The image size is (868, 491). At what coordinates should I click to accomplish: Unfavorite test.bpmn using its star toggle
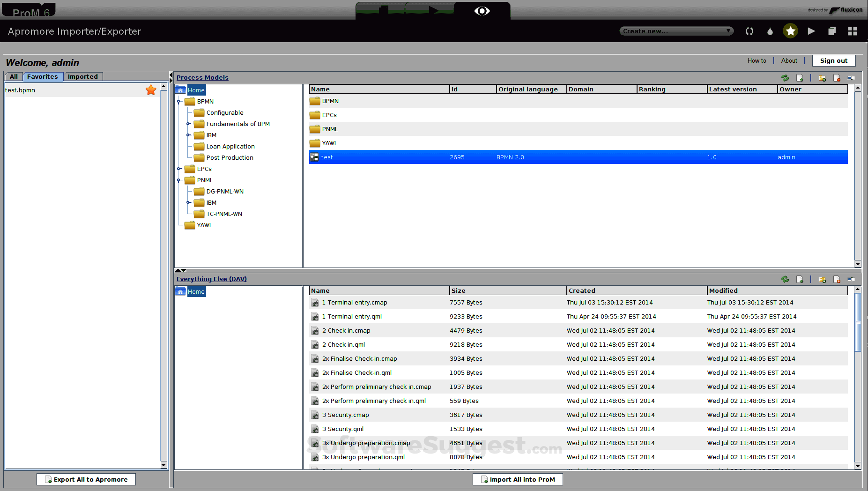pos(150,90)
